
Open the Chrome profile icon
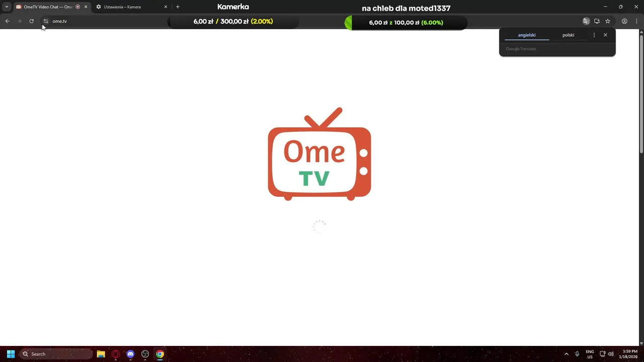tap(624, 21)
